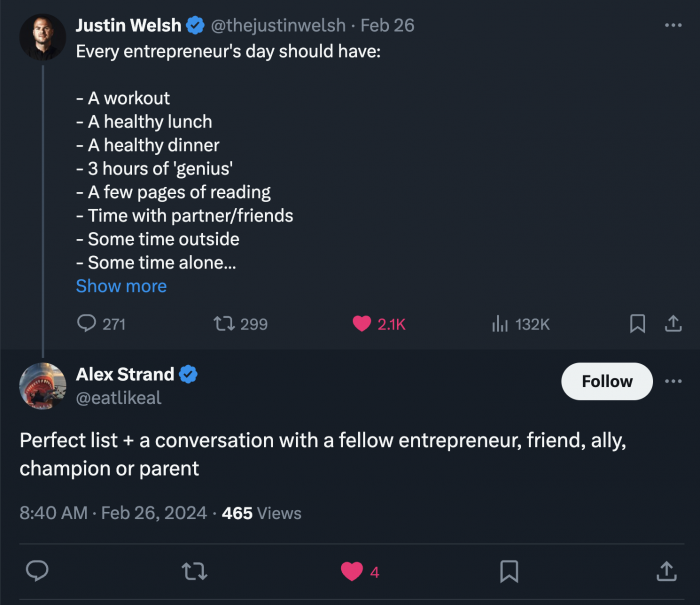Bookmark Alex Strand's reply
700x605 pixels.
pos(509,571)
